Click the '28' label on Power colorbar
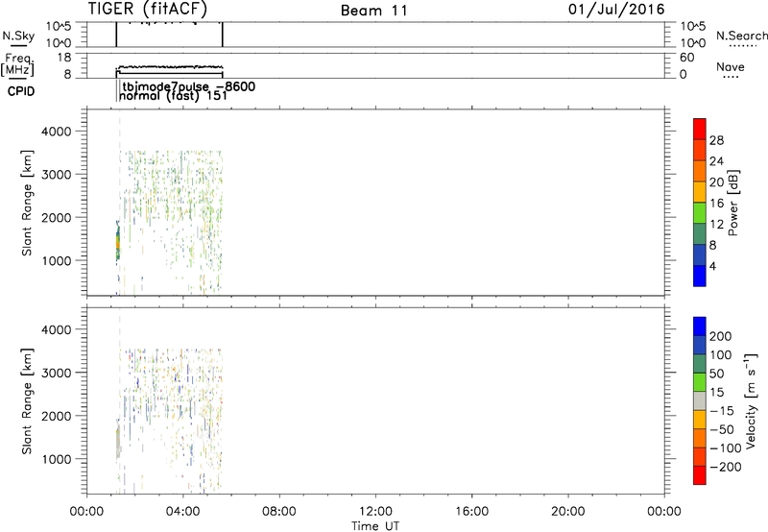This screenshot has width=768, height=532. pos(716,140)
